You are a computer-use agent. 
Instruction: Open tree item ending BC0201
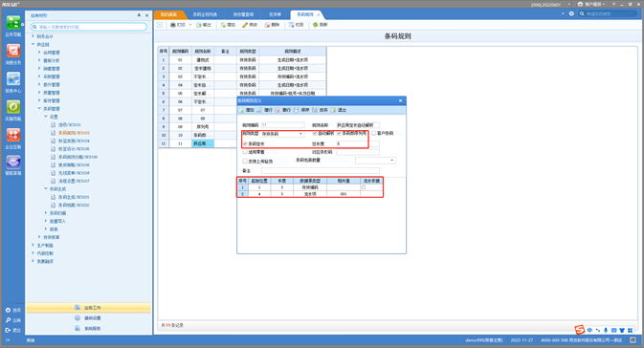point(74,197)
